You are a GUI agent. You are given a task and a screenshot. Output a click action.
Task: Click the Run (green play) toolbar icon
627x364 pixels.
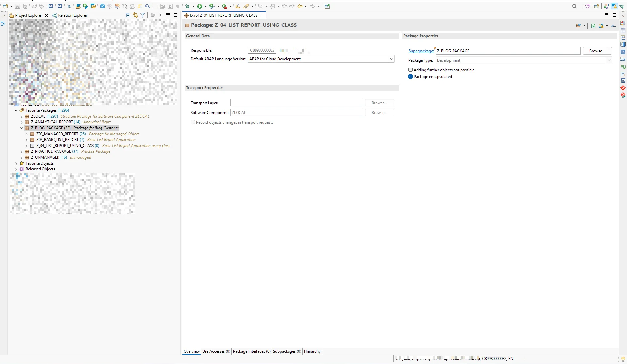(x=200, y=6)
